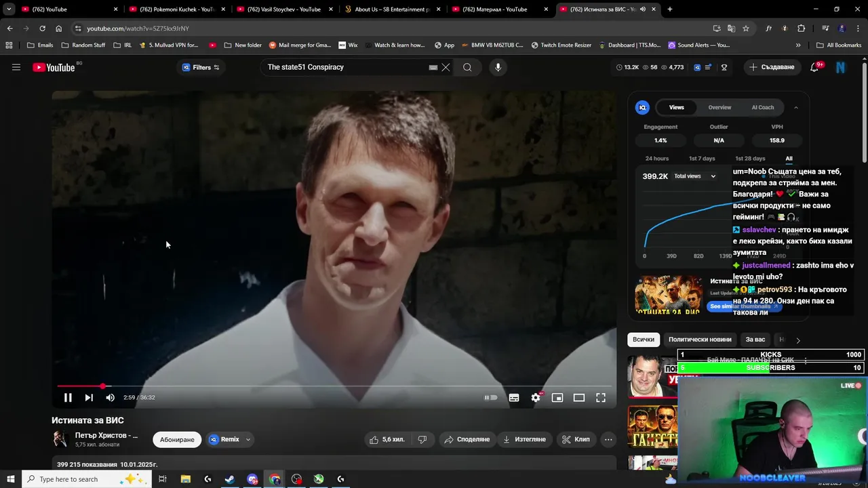Open the YouTube hamburger guide menu
868x488 pixels.
[x=16, y=67]
